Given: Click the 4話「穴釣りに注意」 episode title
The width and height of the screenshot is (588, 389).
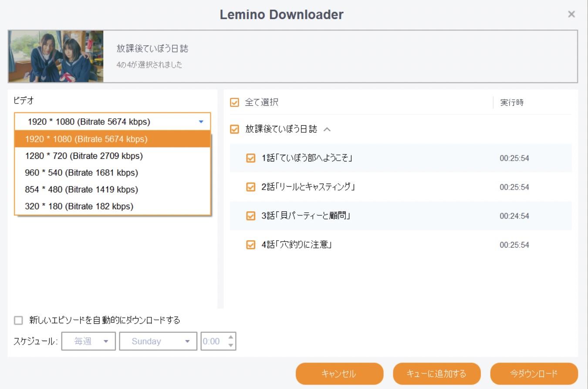Looking at the screenshot, I should click(x=297, y=245).
